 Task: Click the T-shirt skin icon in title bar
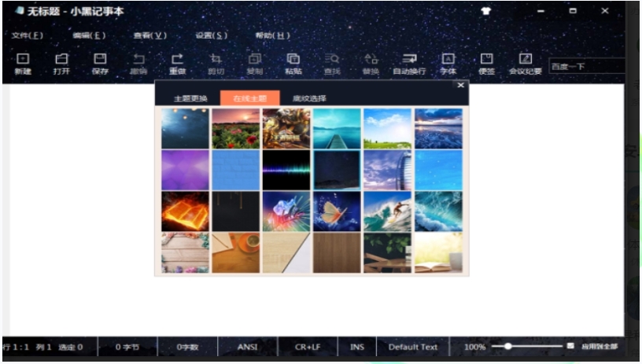click(x=486, y=11)
